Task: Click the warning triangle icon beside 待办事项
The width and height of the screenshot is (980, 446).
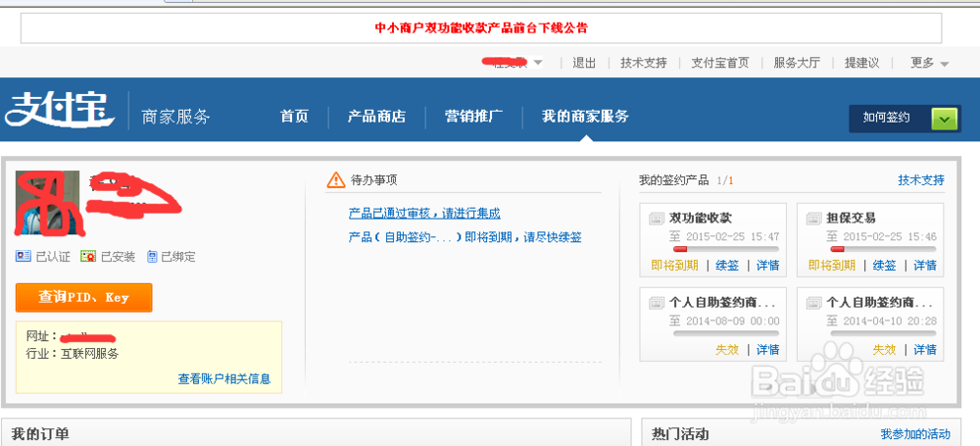Action: click(x=335, y=180)
